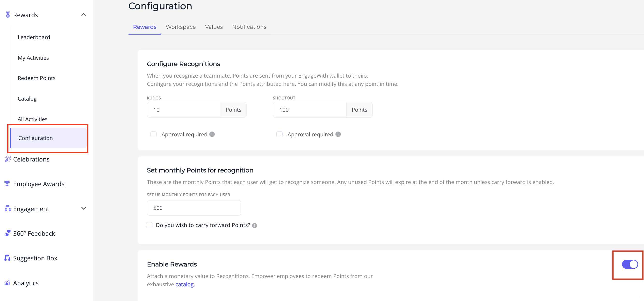Switch to the Workspace tab
This screenshot has height=301, width=644.
[181, 27]
